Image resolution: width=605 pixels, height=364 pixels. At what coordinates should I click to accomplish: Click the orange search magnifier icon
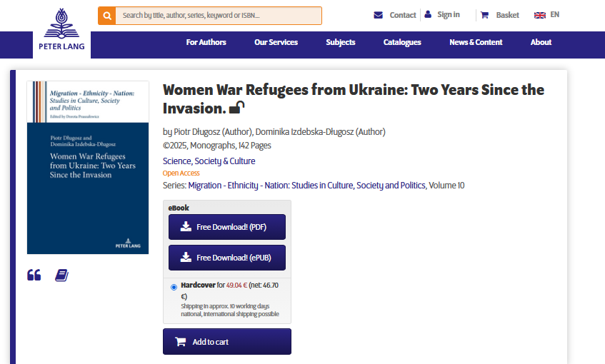click(107, 16)
